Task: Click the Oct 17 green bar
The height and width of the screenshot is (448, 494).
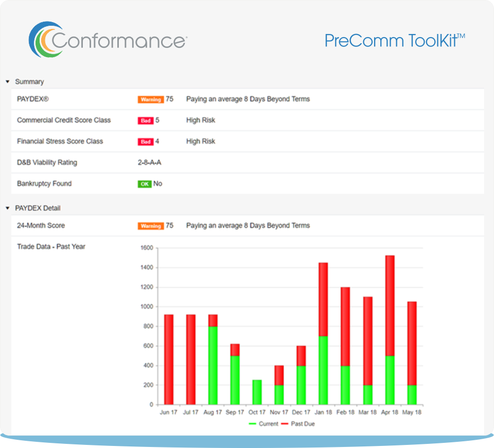Action: click(257, 392)
